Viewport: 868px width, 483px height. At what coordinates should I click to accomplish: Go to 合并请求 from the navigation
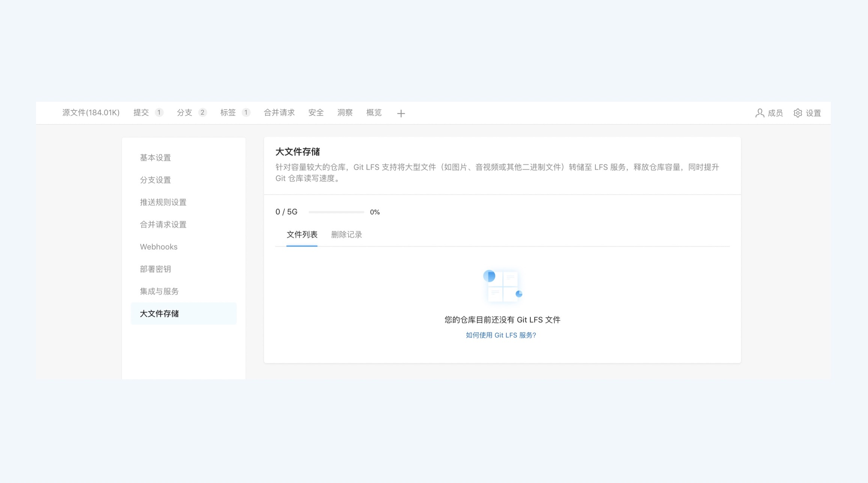pos(279,112)
